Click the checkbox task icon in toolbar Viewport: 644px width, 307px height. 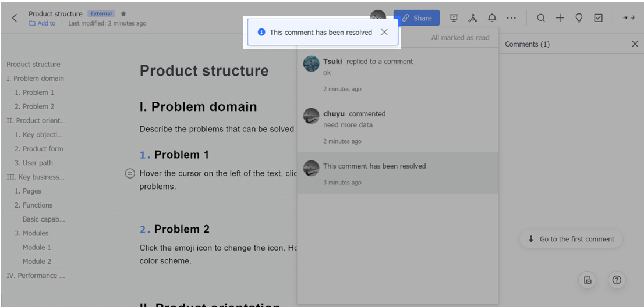[x=598, y=18]
